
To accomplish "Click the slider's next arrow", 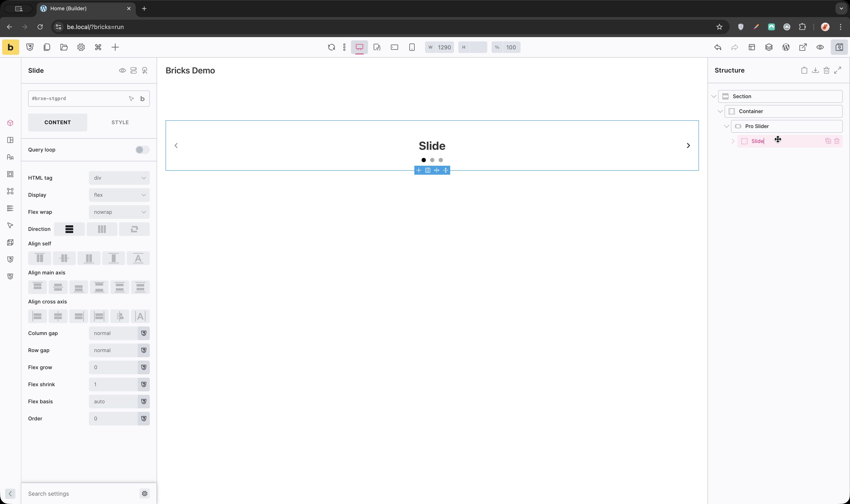I will pyautogui.click(x=688, y=146).
